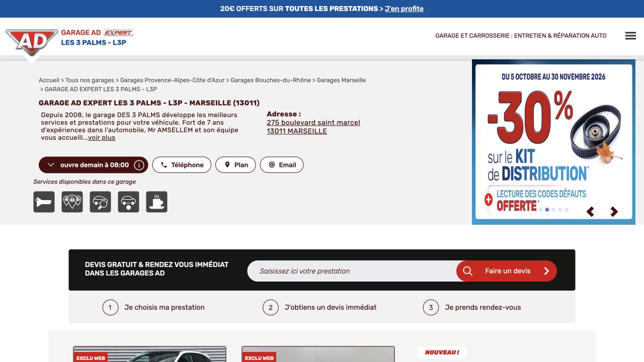The image size is (644, 362).
Task: Follow the "J'en profite" promo link
Action: (x=404, y=9)
